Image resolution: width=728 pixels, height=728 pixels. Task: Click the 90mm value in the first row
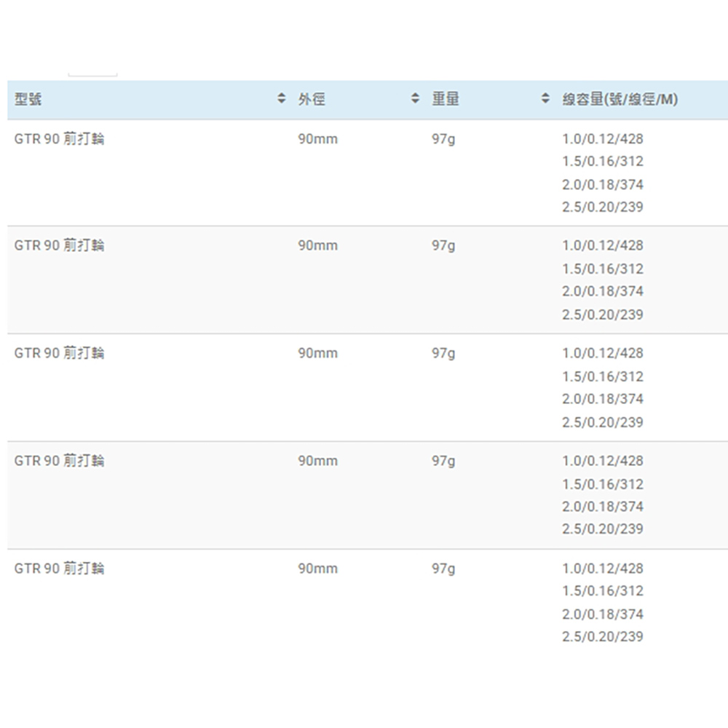point(318,138)
